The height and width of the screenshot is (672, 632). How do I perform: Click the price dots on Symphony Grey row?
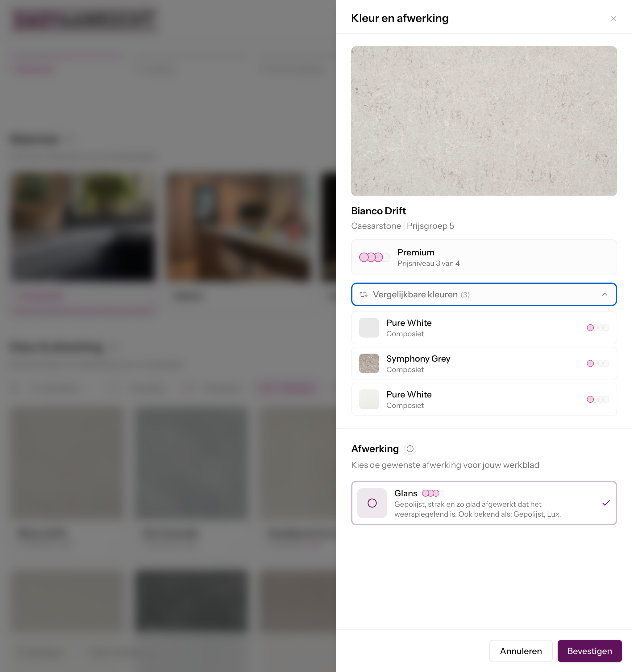pyautogui.click(x=597, y=363)
